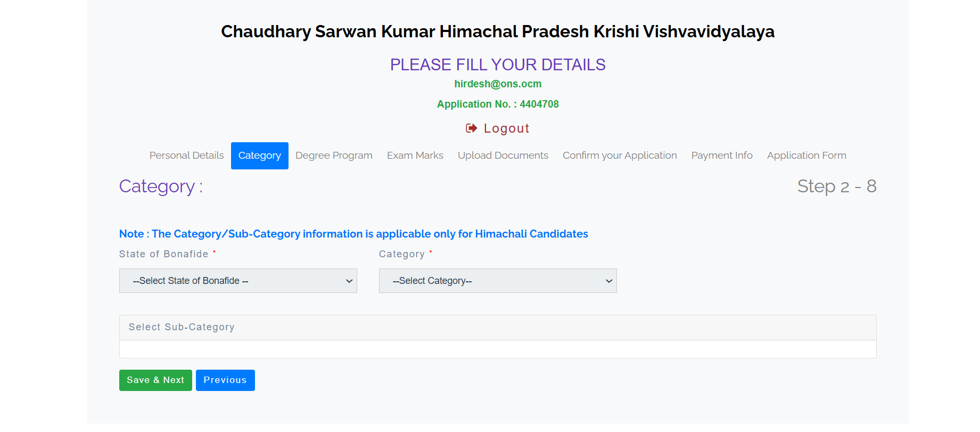
Task: Click the Application No. 4404708 text
Action: [x=498, y=104]
